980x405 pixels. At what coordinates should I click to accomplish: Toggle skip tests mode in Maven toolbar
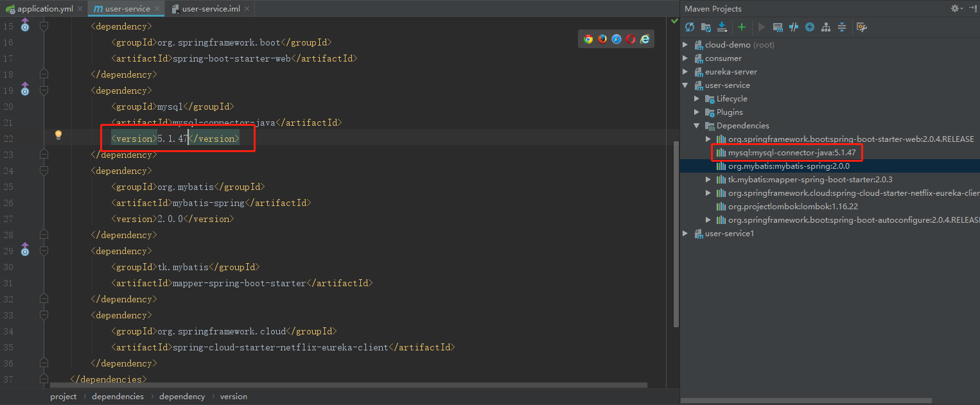[x=794, y=27]
